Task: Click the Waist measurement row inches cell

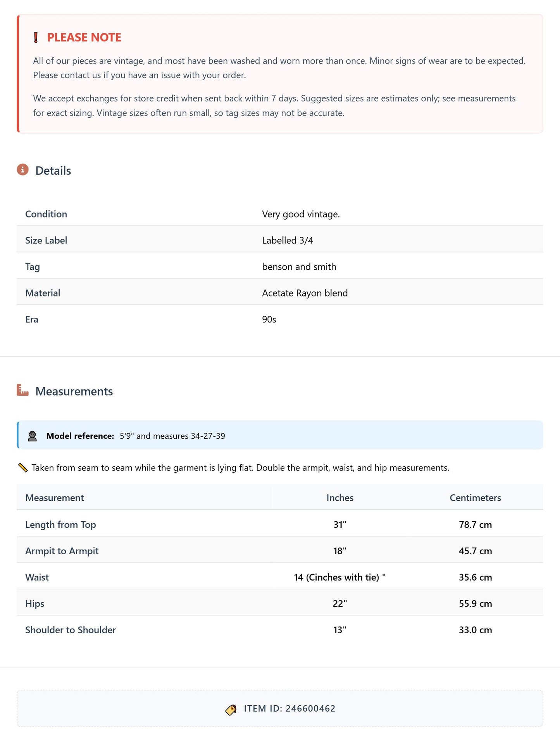Action: pos(340,577)
